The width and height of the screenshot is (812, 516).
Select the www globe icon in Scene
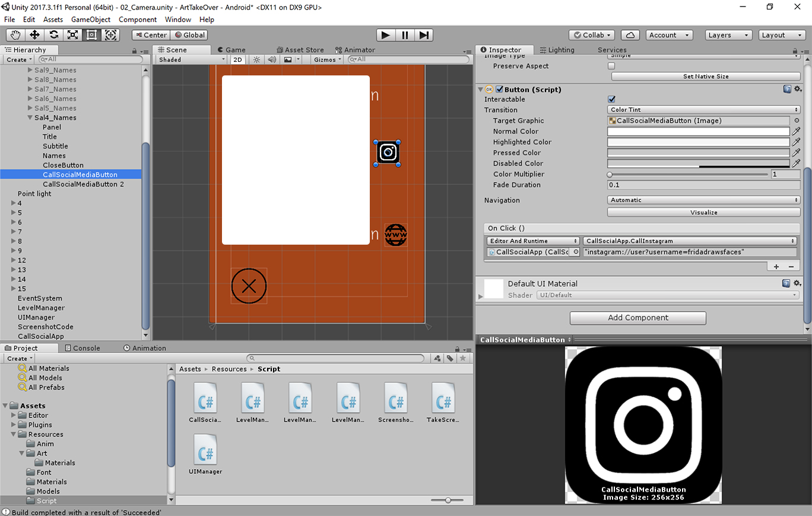click(x=396, y=235)
